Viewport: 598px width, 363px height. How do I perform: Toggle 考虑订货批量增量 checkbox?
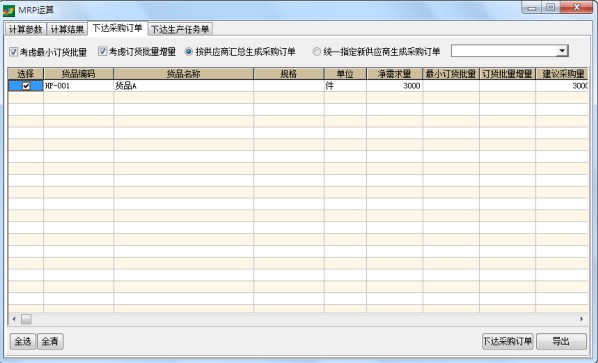tap(103, 51)
